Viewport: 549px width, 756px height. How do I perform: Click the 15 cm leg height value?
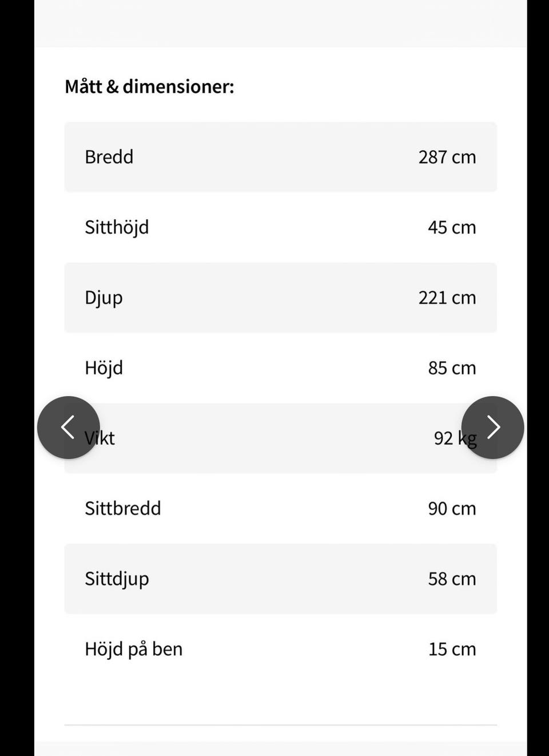[x=452, y=650]
